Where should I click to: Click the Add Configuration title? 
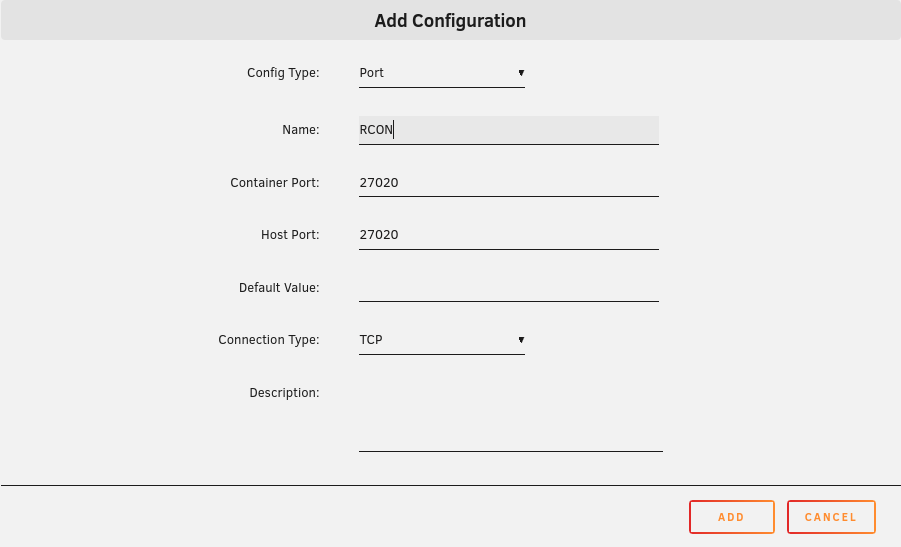[450, 21]
